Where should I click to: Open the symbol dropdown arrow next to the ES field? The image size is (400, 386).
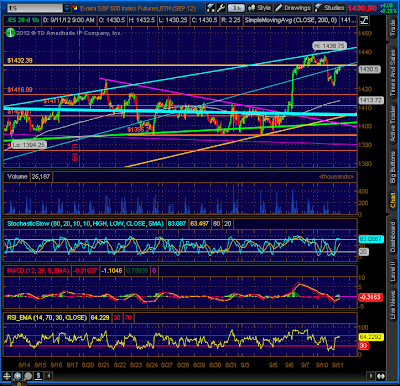[67, 8]
